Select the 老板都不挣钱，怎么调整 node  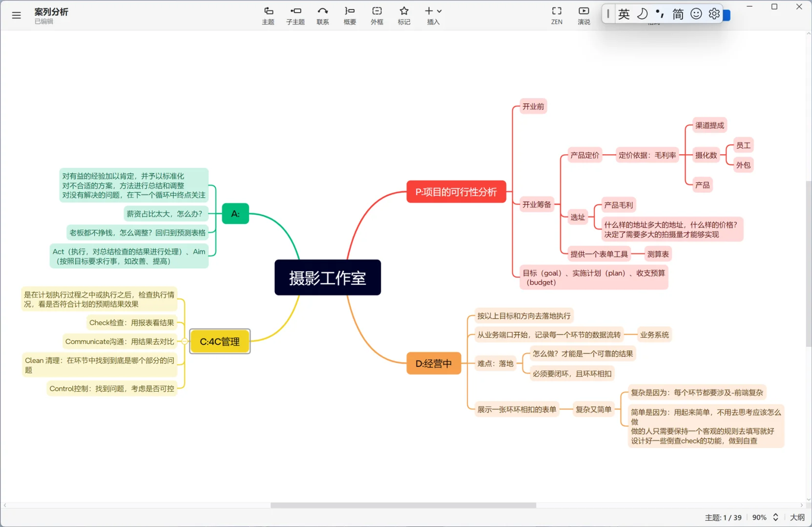(137, 233)
